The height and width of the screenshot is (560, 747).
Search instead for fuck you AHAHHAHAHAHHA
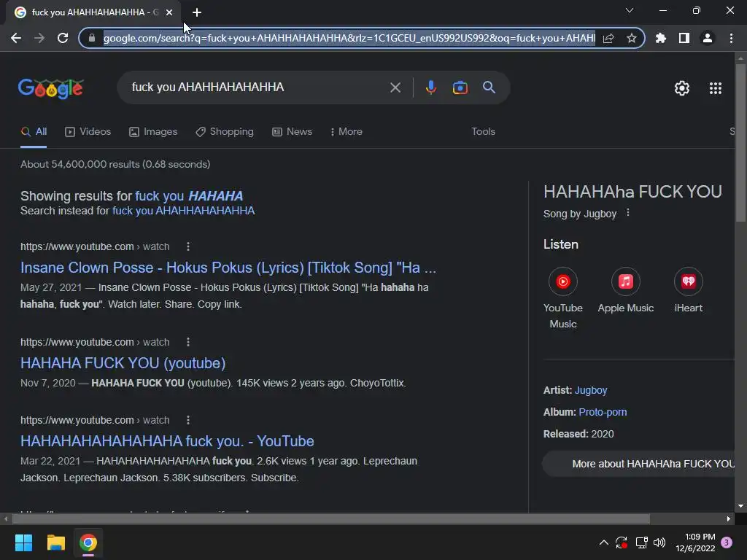tap(183, 211)
